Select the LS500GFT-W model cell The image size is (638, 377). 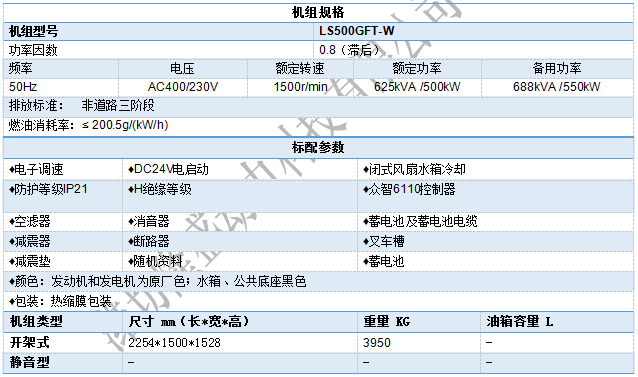coord(473,31)
